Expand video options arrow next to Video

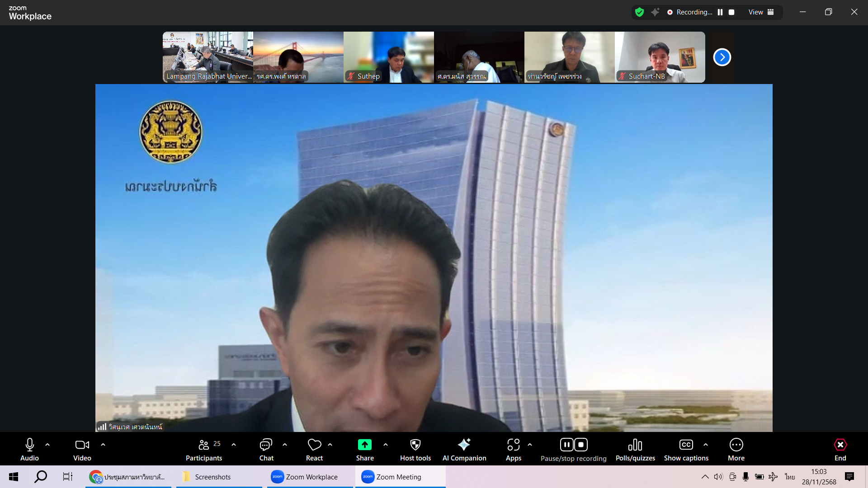coord(103,445)
